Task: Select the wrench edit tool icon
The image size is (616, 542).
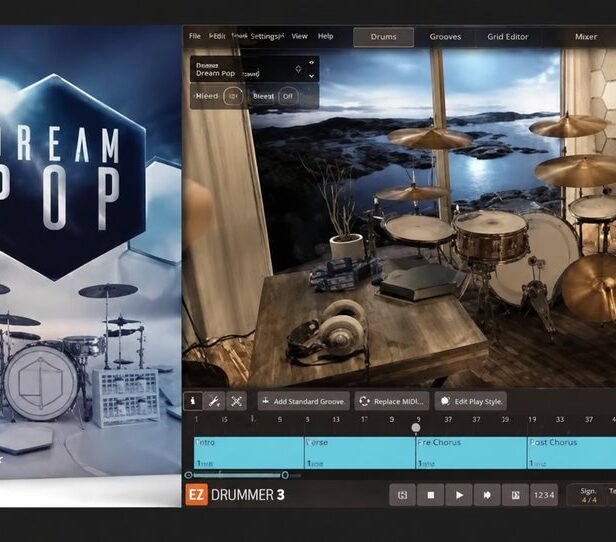Action: click(x=214, y=401)
